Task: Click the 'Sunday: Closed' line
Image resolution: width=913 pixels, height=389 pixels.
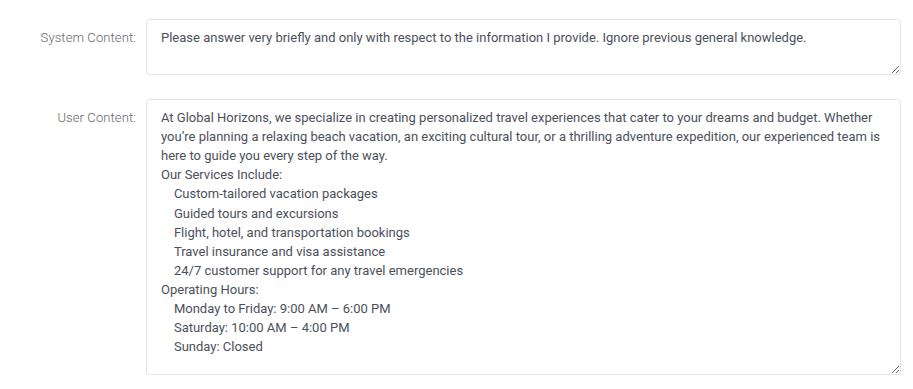Action: click(218, 346)
